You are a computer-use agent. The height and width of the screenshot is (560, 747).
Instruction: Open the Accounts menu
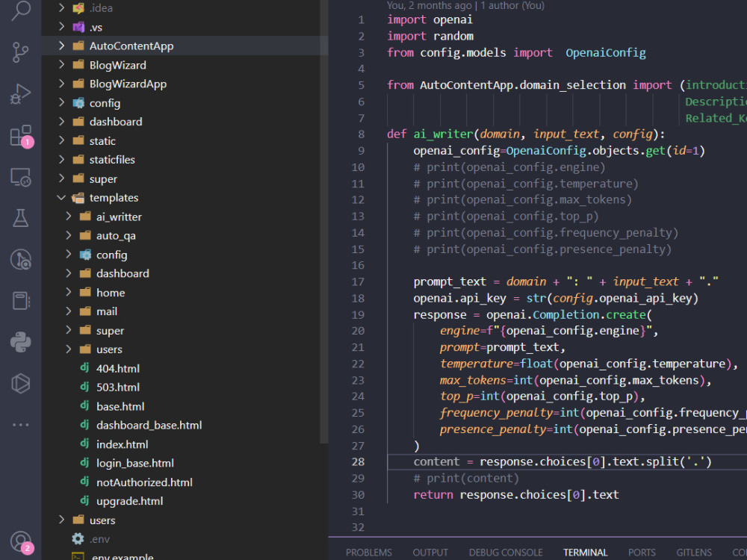[22, 543]
